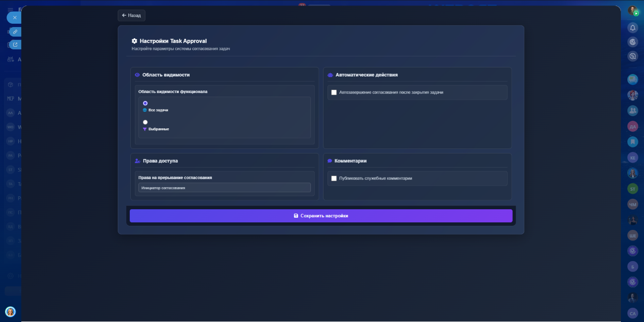Open the ШЕ chat in right sidebar
The image size is (644, 322).
[633, 235]
